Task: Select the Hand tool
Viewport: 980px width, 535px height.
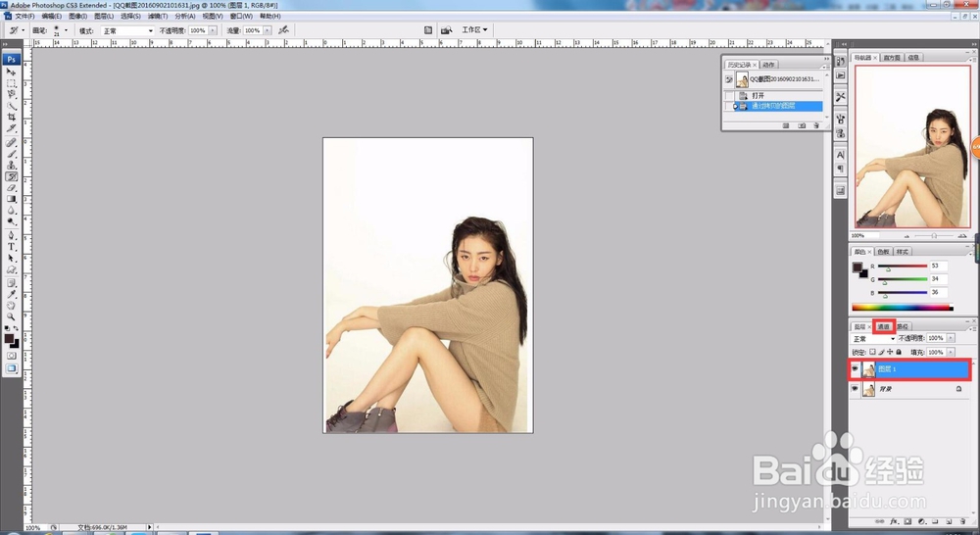Action: pyautogui.click(x=11, y=305)
